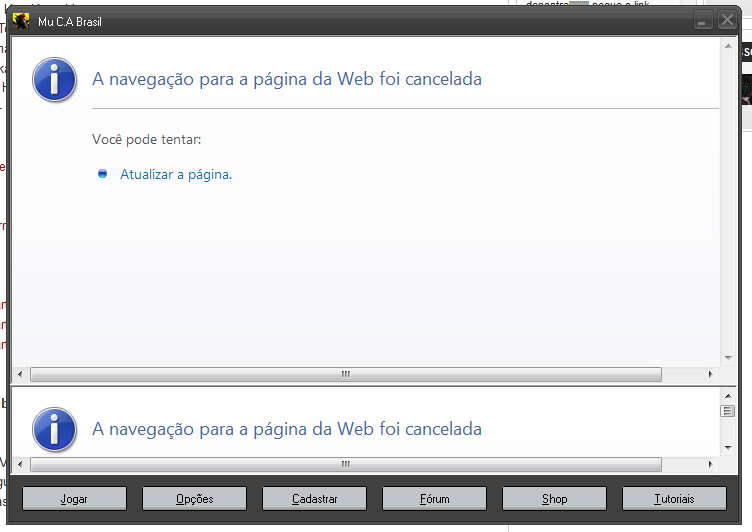Close the Mu C.A Brasil launcher window
This screenshot has height=532, width=752.
(727, 21)
